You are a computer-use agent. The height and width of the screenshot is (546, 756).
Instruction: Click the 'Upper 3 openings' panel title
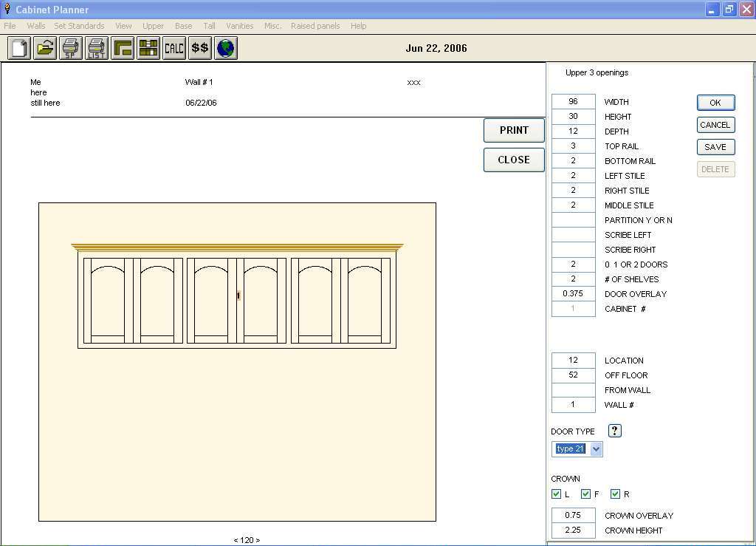(597, 73)
